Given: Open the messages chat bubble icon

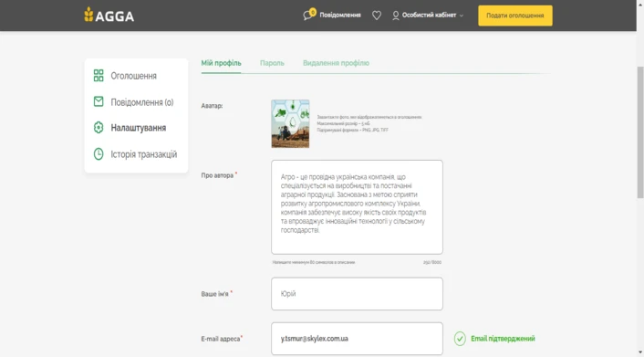Looking at the screenshot, I should [x=307, y=16].
